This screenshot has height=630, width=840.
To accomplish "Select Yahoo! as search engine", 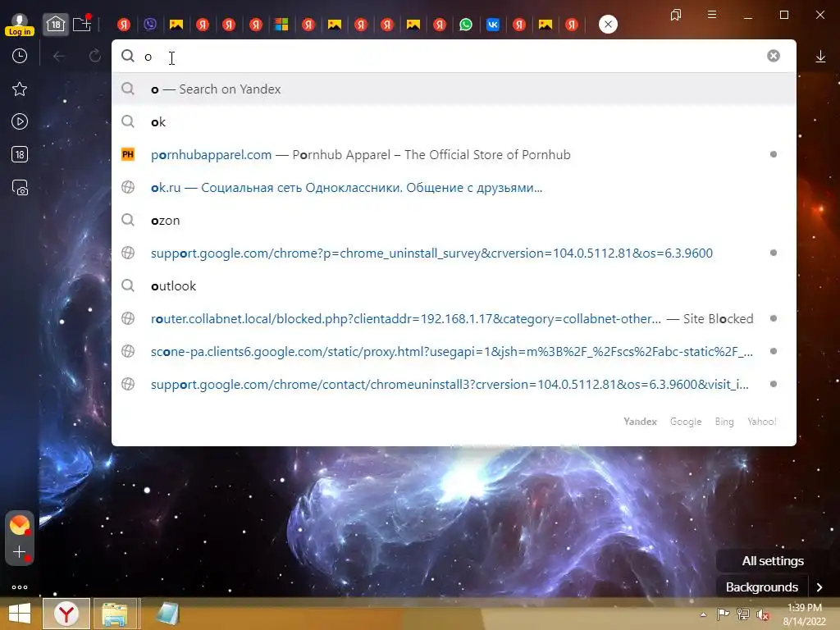I will [762, 422].
